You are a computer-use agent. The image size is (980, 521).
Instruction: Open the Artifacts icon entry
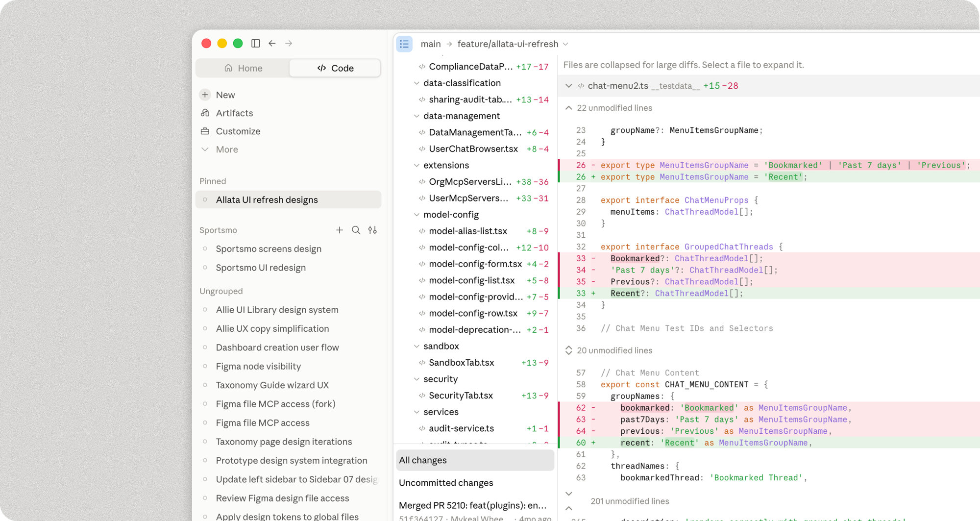[205, 113]
